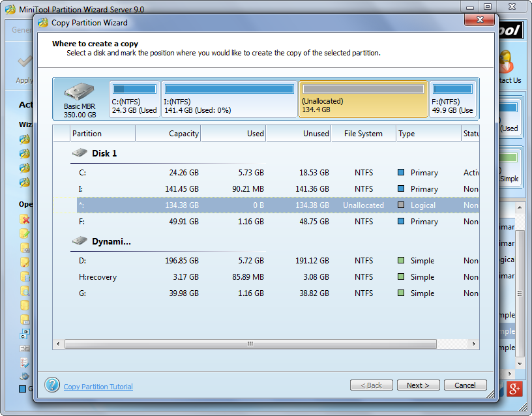Sort by the Type column header
The image size is (532, 416).
428,134
